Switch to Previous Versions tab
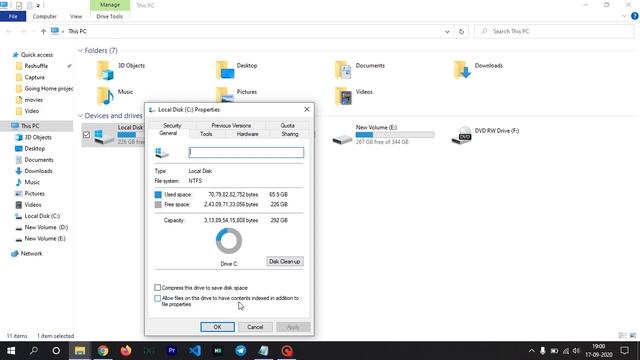Image resolution: width=640 pixels, height=360 pixels. [x=231, y=125]
